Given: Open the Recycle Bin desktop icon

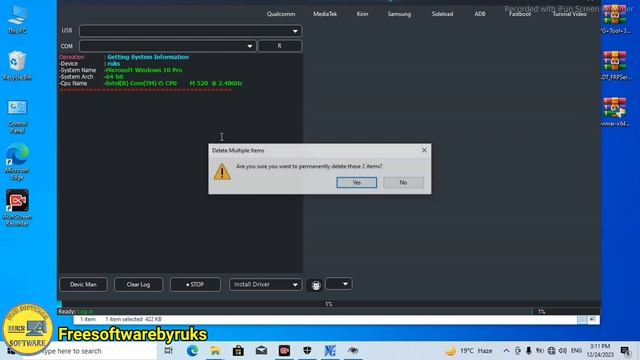Looking at the screenshot, I should tap(17, 65).
